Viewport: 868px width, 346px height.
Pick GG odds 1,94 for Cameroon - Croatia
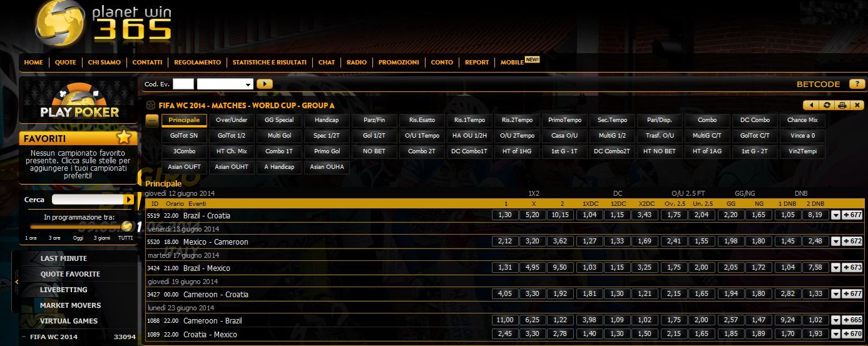[730, 294]
